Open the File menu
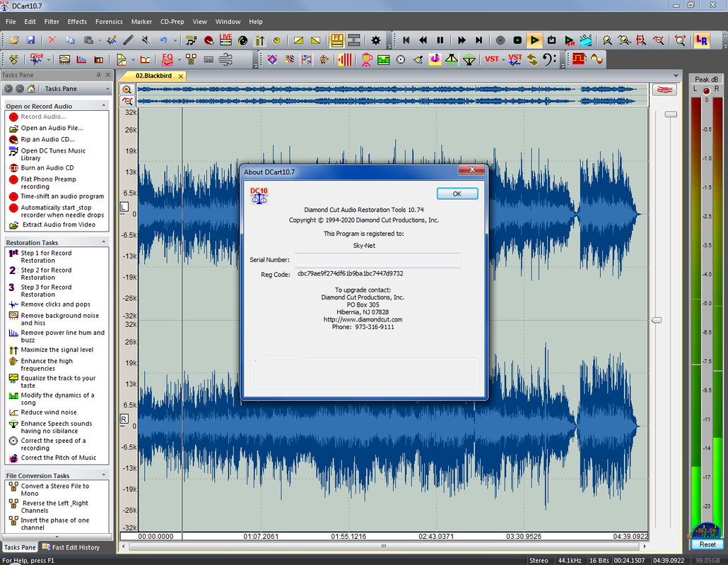 tap(11, 21)
